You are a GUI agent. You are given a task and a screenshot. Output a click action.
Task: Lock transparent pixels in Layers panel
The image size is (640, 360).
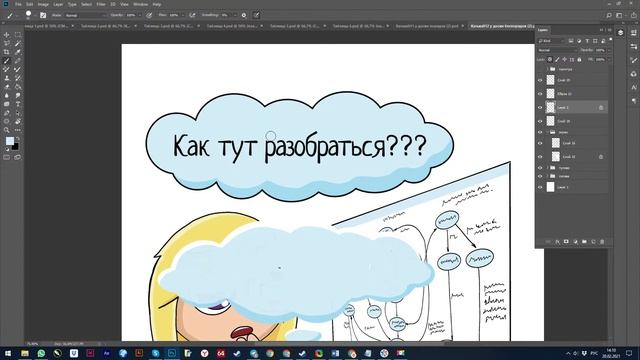coord(549,60)
